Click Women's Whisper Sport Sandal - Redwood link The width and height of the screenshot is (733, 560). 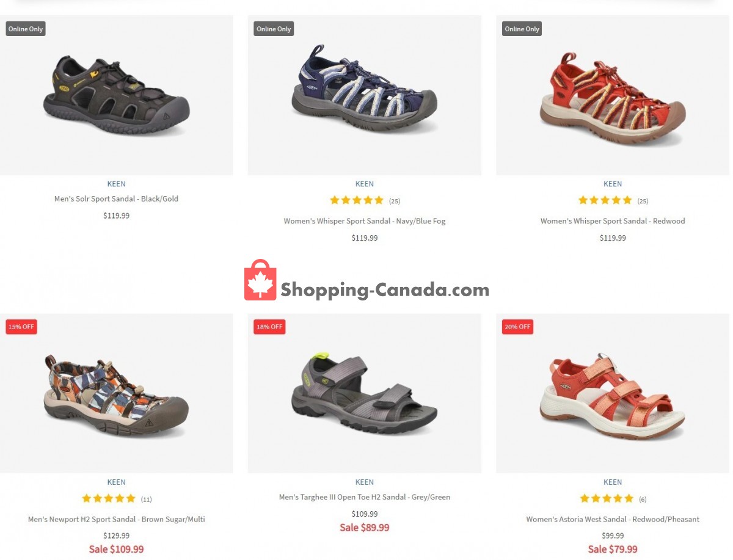pos(613,221)
